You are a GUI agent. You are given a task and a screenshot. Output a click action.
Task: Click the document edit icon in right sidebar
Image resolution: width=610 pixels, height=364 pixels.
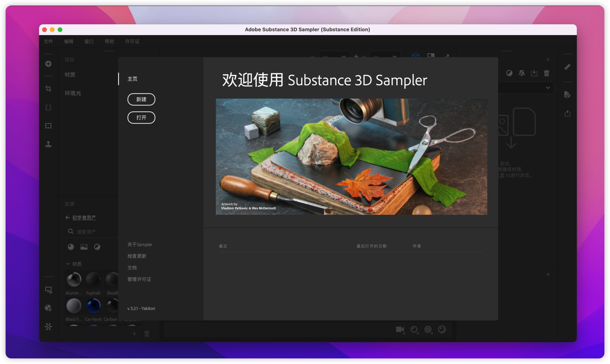[567, 95]
